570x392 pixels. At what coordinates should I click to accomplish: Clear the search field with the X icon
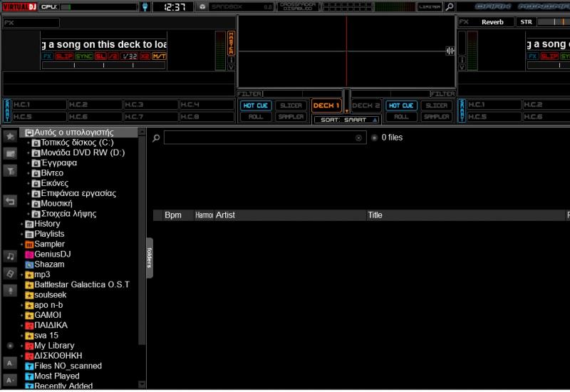[358, 138]
